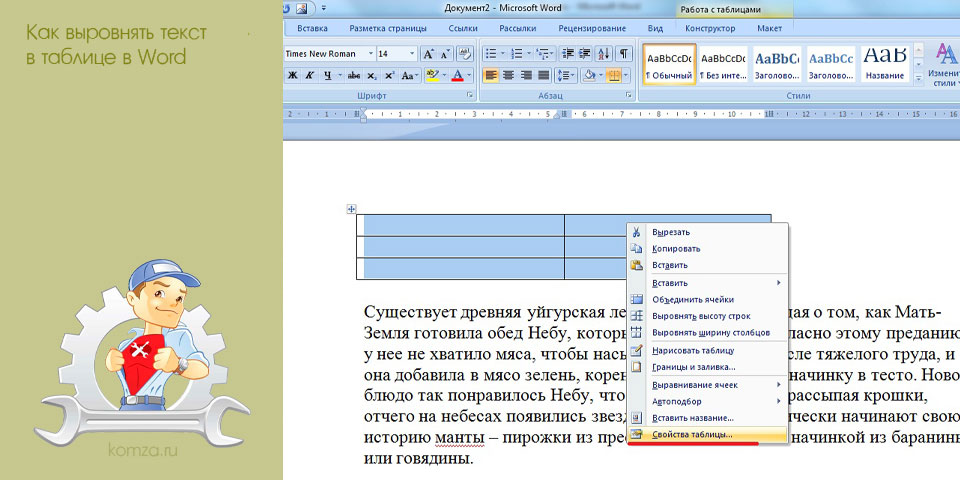Expand the font color arrow
The height and width of the screenshot is (480, 960).
pyautogui.click(x=470, y=76)
